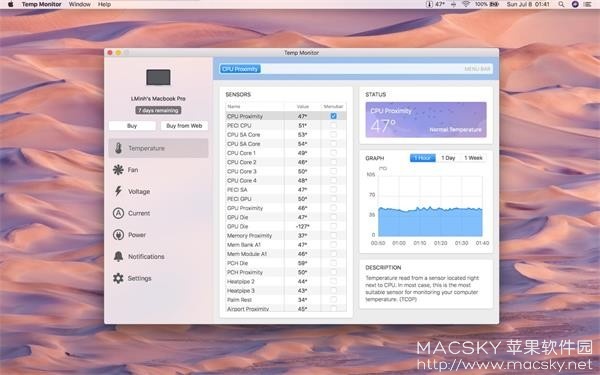Switch graph to 1 Week

pos(473,158)
